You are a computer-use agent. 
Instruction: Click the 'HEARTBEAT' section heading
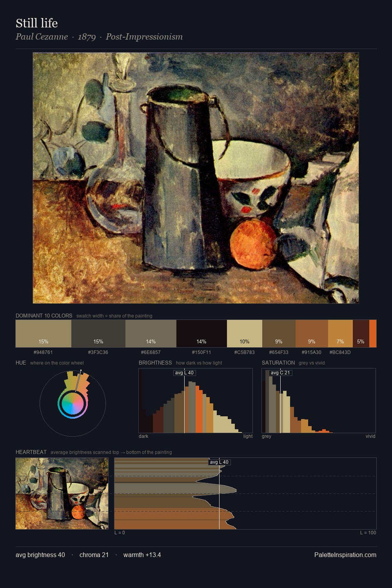click(31, 452)
